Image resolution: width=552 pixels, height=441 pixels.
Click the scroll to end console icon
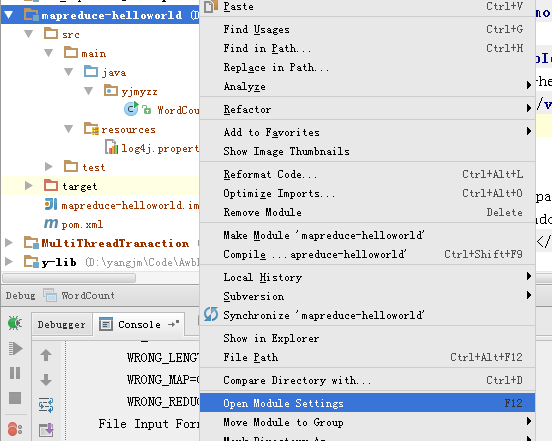46,430
